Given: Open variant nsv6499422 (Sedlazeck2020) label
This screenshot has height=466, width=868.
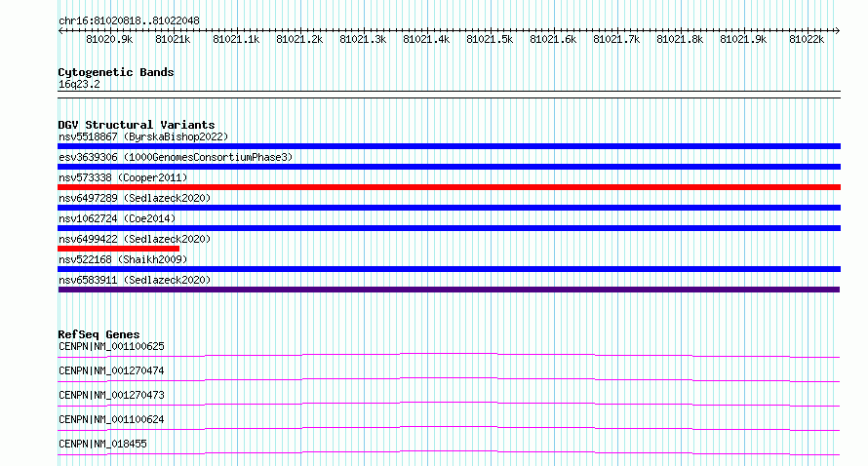Looking at the screenshot, I should pyautogui.click(x=135, y=239).
